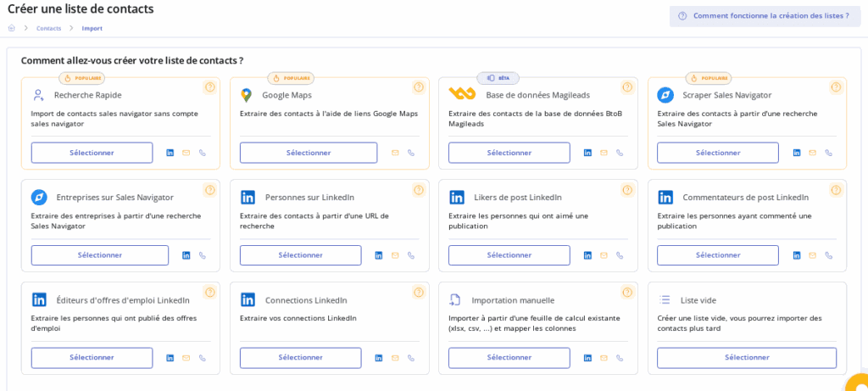Viewport: 868px width, 391px height.
Task: Select the Importation manuelle option
Action: tap(509, 358)
